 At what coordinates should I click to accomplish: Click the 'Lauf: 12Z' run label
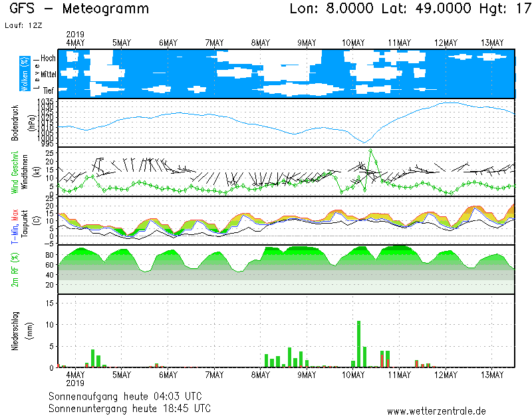(23, 25)
